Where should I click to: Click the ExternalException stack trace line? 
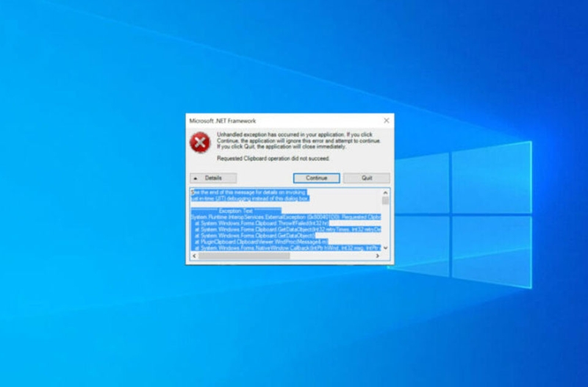[x=286, y=217]
